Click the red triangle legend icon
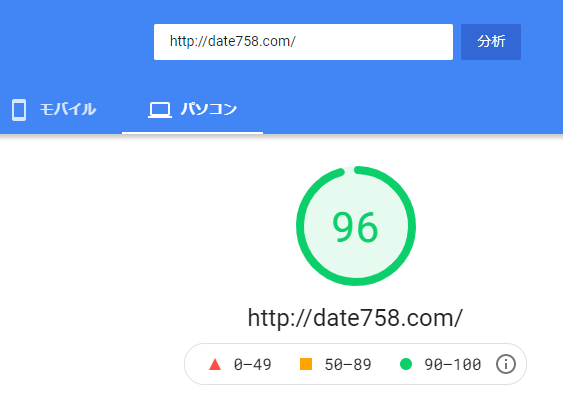Image resolution: width=563 pixels, height=397 pixels. (215, 364)
